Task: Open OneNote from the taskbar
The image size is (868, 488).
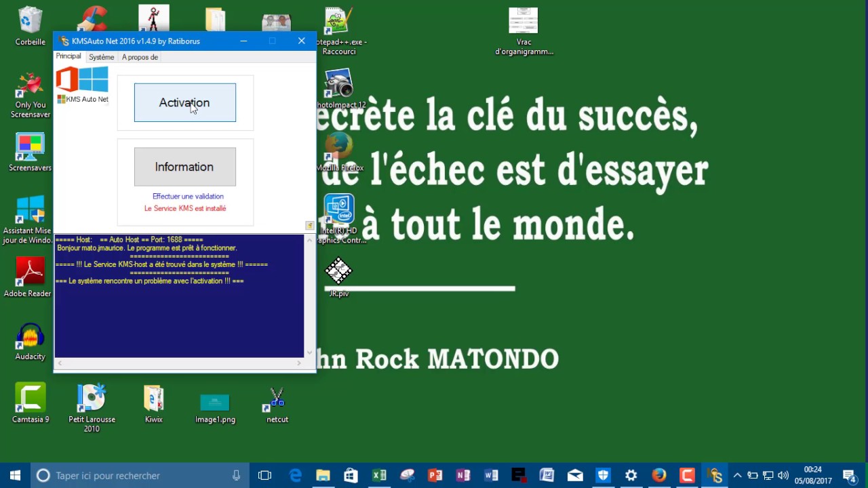Action: click(x=463, y=476)
